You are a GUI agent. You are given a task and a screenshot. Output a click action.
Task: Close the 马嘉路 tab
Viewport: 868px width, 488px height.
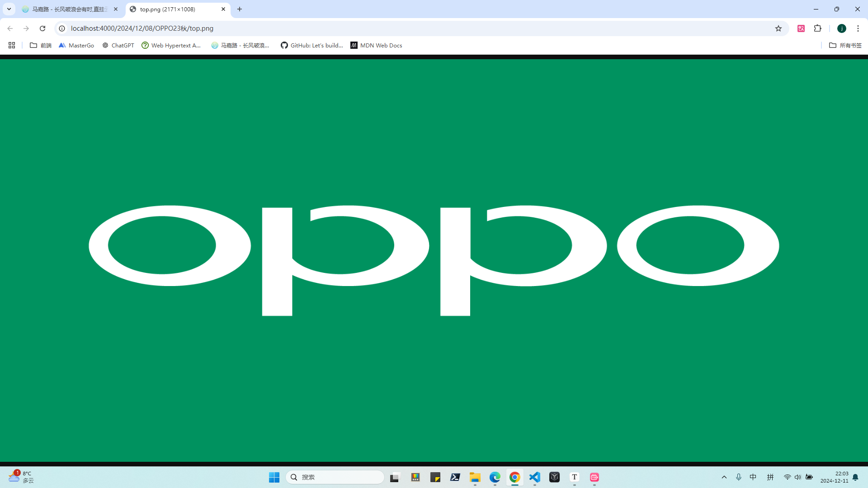point(116,9)
